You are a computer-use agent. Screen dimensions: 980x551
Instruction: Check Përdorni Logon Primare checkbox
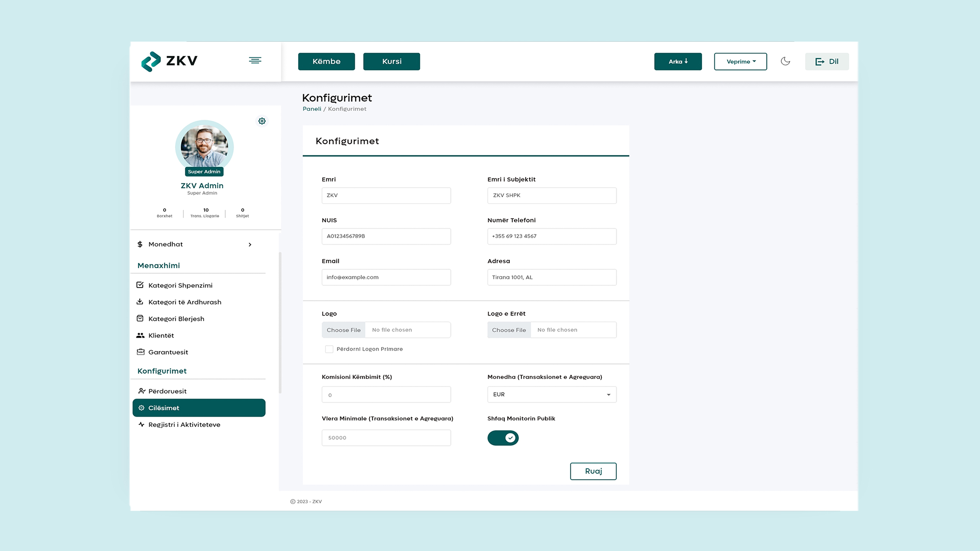pos(329,349)
